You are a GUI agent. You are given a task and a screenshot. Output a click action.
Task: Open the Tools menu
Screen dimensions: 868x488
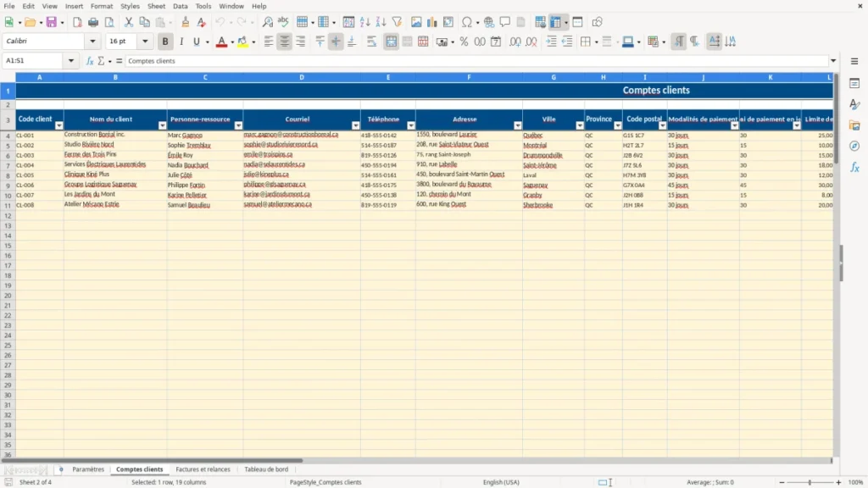pos(203,6)
